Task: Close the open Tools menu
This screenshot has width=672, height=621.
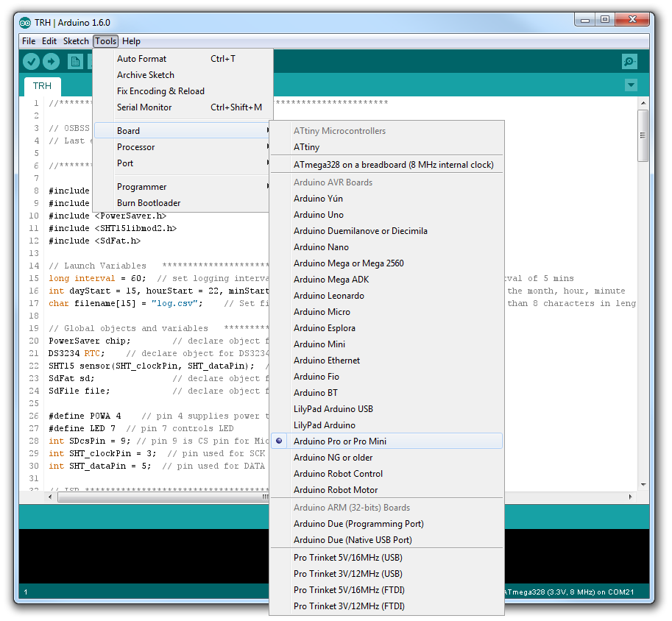Action: [106, 41]
